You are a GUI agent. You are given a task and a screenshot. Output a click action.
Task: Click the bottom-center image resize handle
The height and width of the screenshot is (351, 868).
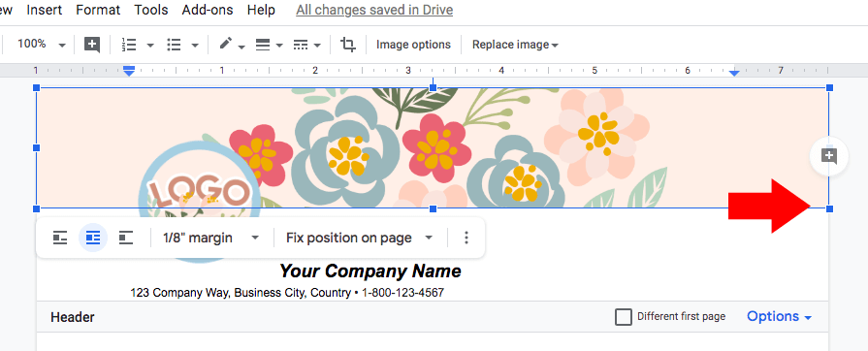(x=433, y=208)
